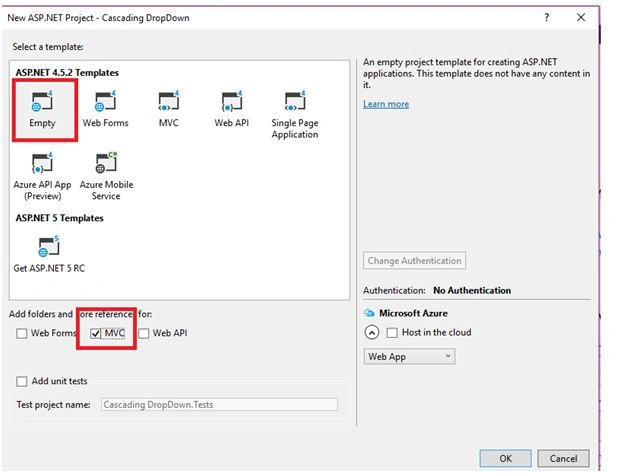Click the Change Authentication button

[x=414, y=261]
